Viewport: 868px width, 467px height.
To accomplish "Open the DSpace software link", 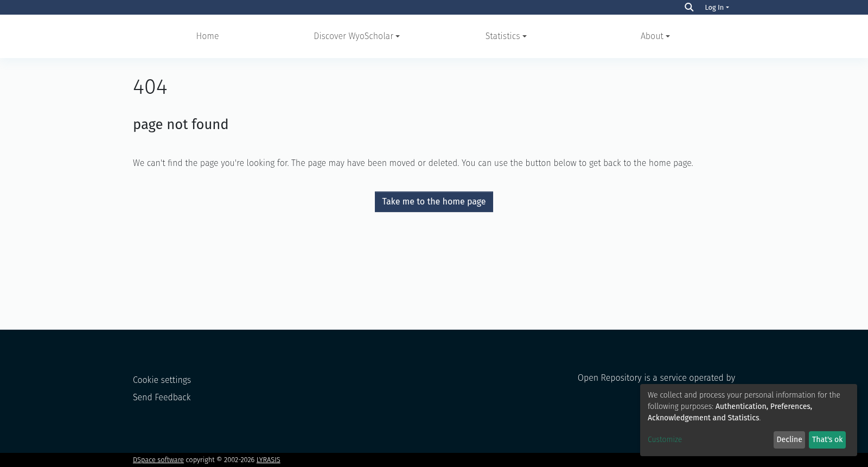I will pos(158,460).
